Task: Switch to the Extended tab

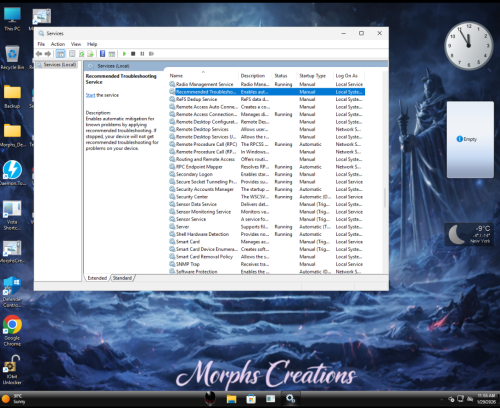Action: 97,278
